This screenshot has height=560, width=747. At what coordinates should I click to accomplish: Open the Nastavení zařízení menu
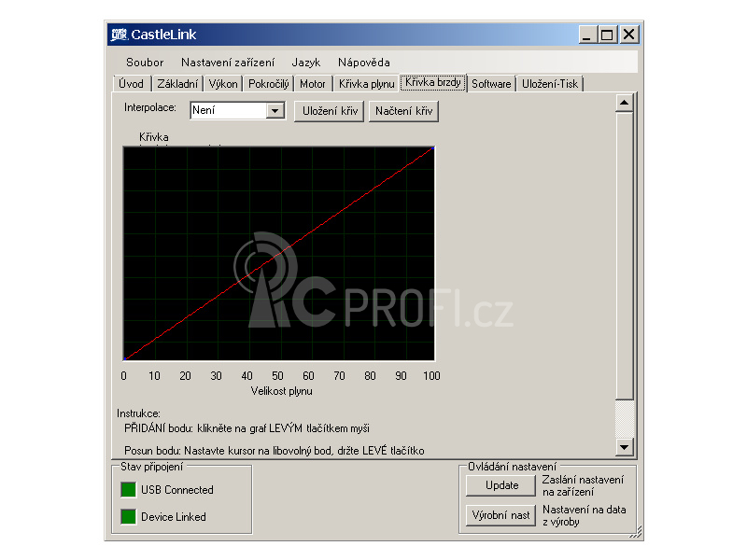228,63
